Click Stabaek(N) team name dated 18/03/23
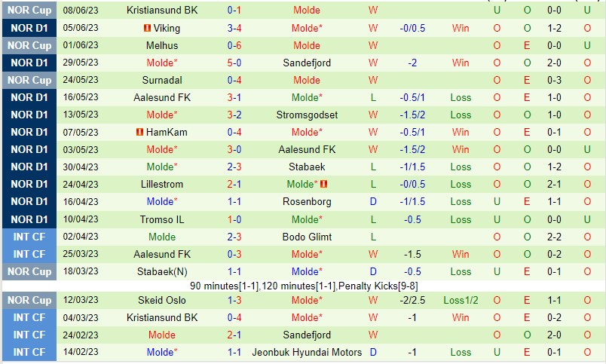Image resolution: width=606 pixels, height=364 pixels. coord(162,271)
